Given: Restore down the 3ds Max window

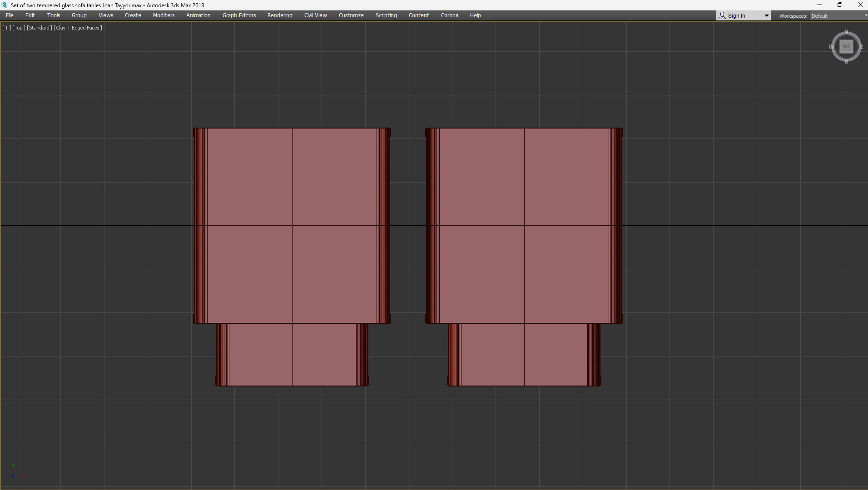Looking at the screenshot, I should coord(840,5).
